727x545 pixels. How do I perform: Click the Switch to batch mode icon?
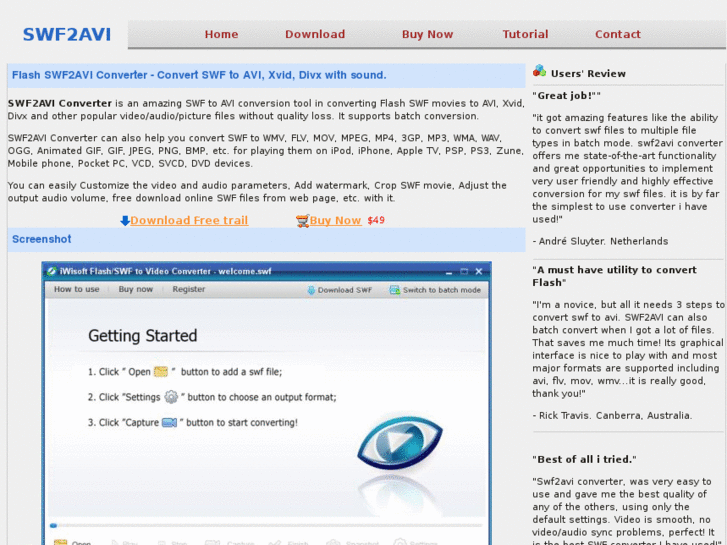click(x=395, y=290)
